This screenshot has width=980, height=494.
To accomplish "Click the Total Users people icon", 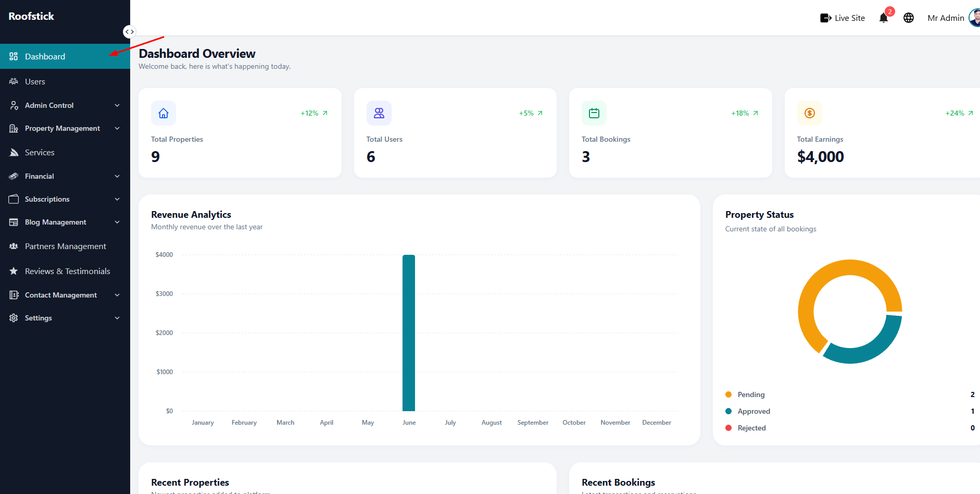I will pos(379,113).
